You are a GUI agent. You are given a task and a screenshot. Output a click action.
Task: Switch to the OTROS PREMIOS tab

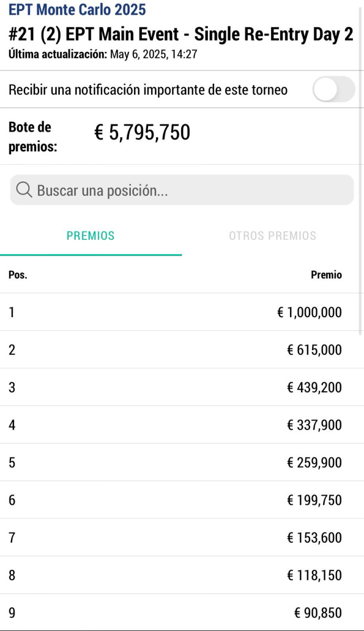click(273, 236)
